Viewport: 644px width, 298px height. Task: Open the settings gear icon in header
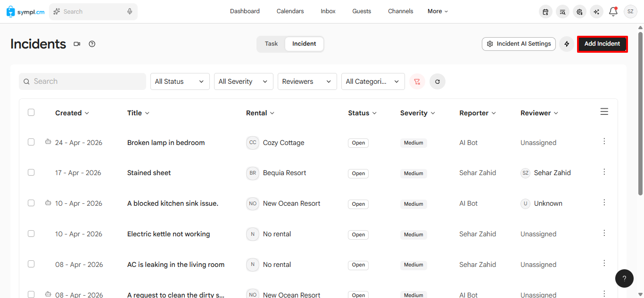click(x=579, y=12)
